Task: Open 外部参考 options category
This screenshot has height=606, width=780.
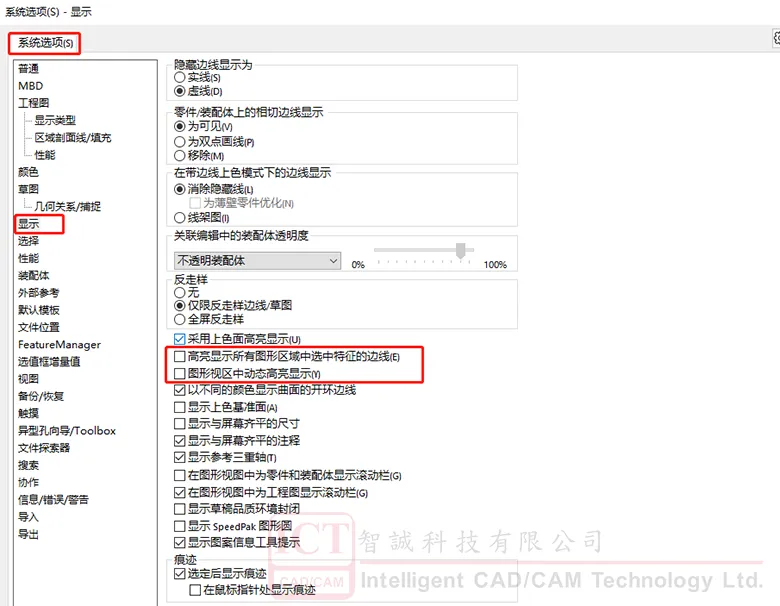Action: click(38, 293)
